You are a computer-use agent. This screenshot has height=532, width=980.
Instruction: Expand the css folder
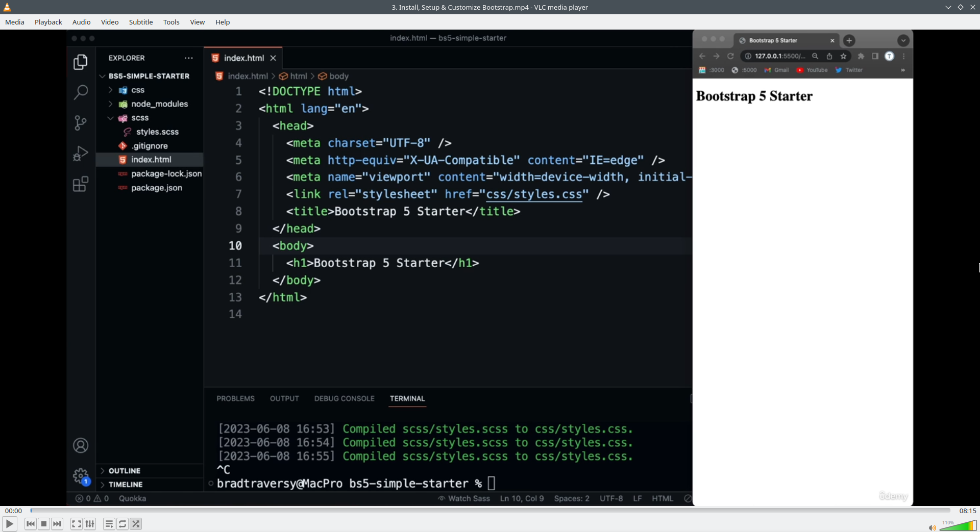[110, 90]
